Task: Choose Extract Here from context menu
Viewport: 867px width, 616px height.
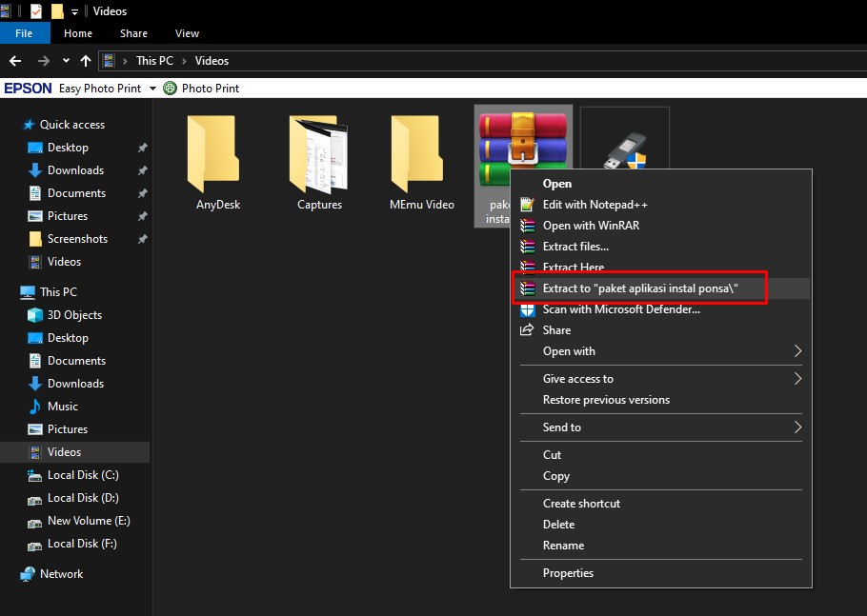Action: click(660, 267)
